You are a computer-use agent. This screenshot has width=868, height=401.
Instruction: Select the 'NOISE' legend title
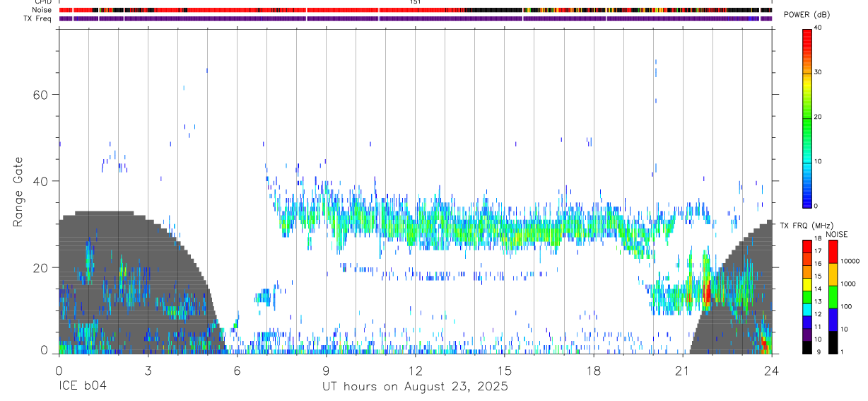point(837,234)
